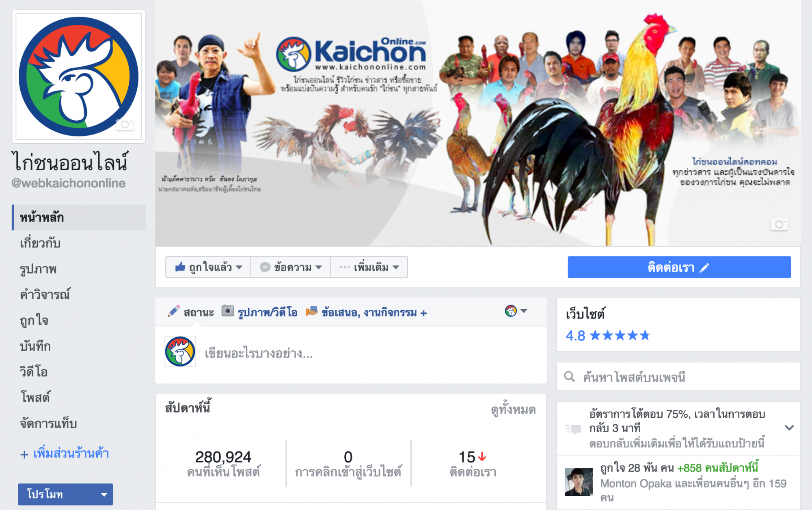
Task: Click the camera icon on profile picture
Action: click(125, 124)
